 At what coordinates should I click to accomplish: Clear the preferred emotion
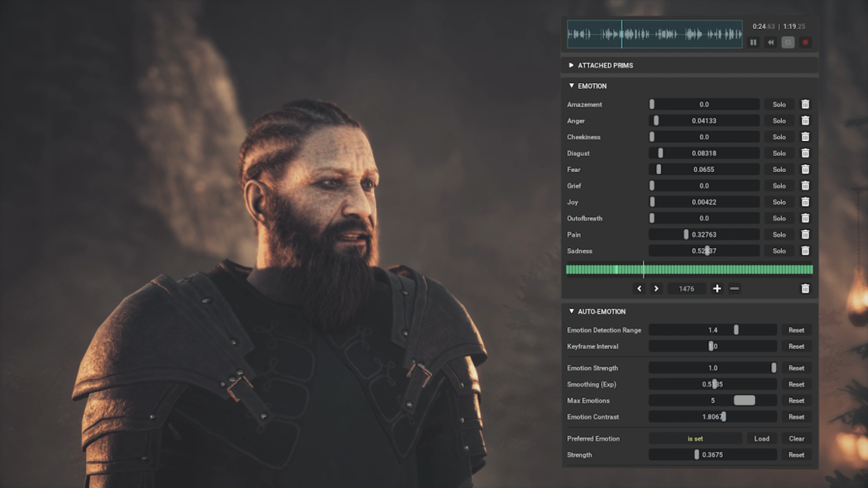click(x=796, y=439)
